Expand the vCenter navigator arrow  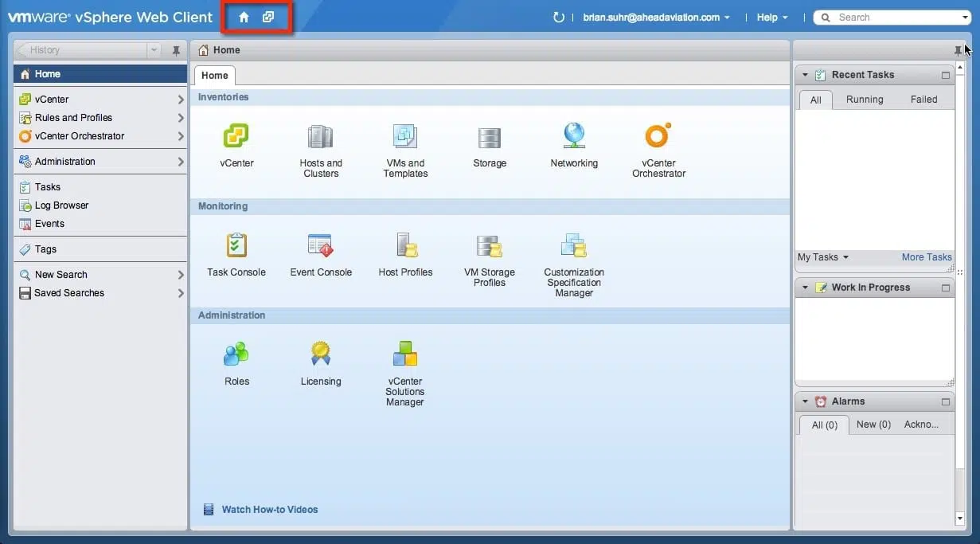[x=181, y=100]
